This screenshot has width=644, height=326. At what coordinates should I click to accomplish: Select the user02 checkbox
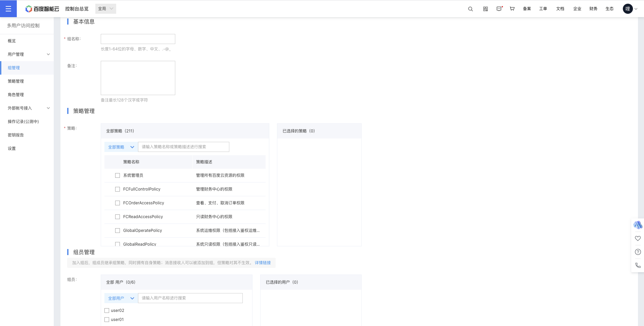point(107,311)
